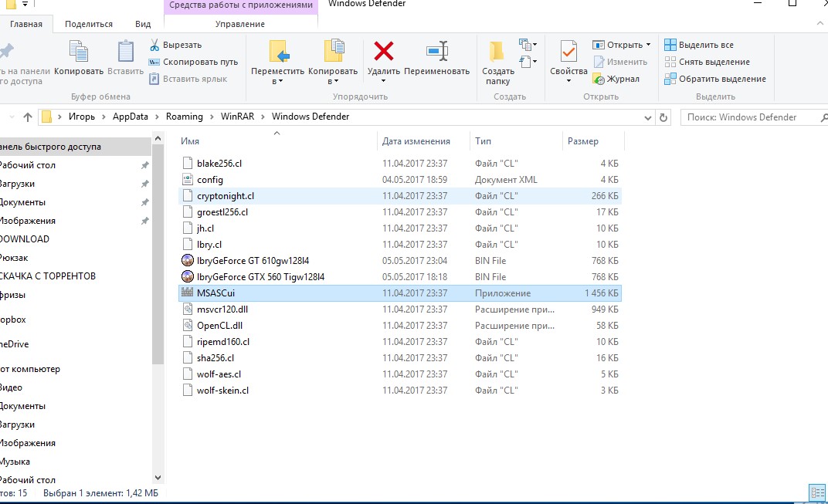Switch to the Вид ribbon tab
The image size is (828, 504).
[x=143, y=24]
